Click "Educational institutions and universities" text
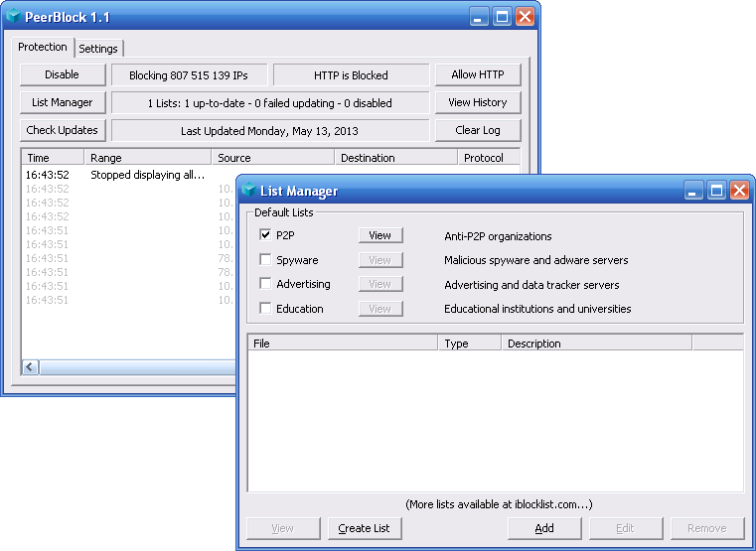The height and width of the screenshot is (551, 756). point(537,309)
